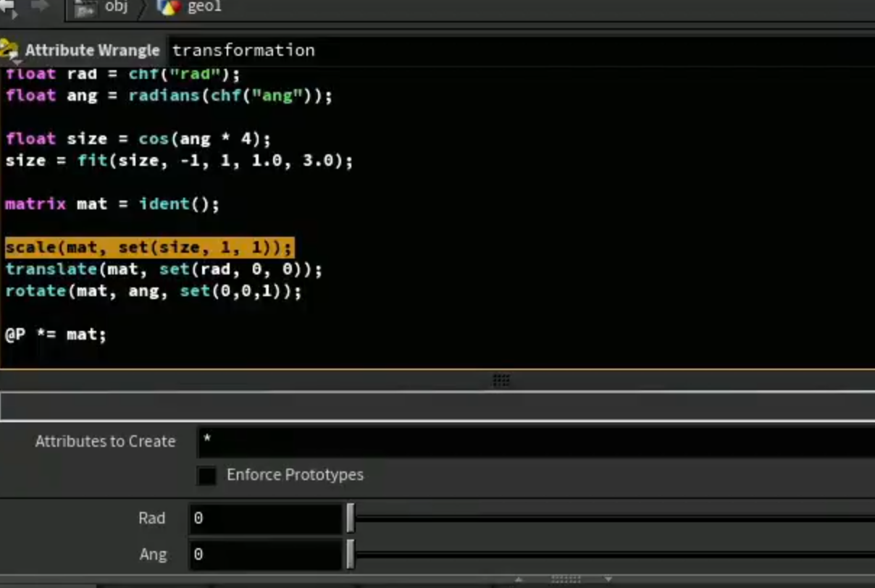Image resolution: width=875 pixels, height=588 pixels.
Task: Click the Attribute Wrangle node icon
Action: tap(9, 50)
